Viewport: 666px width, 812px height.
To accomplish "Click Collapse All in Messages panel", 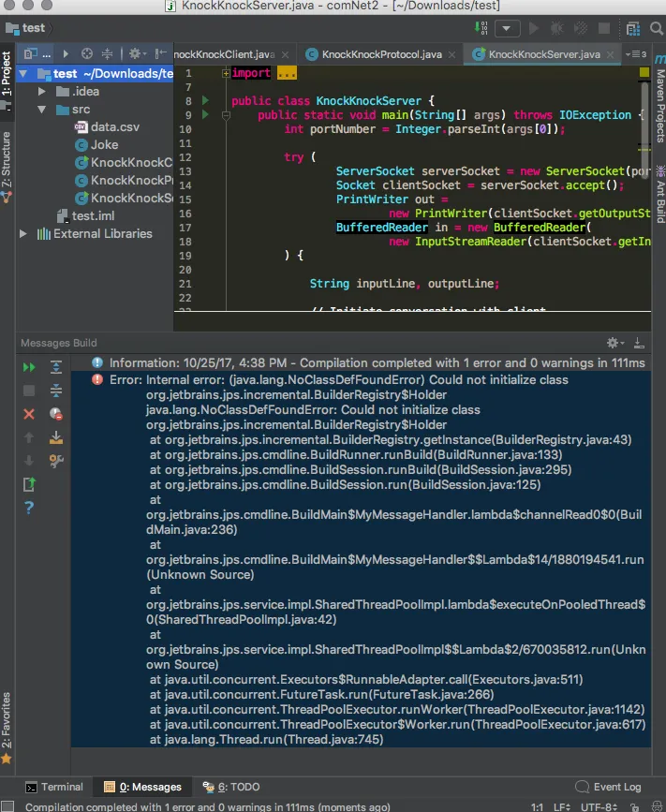I will point(56,391).
